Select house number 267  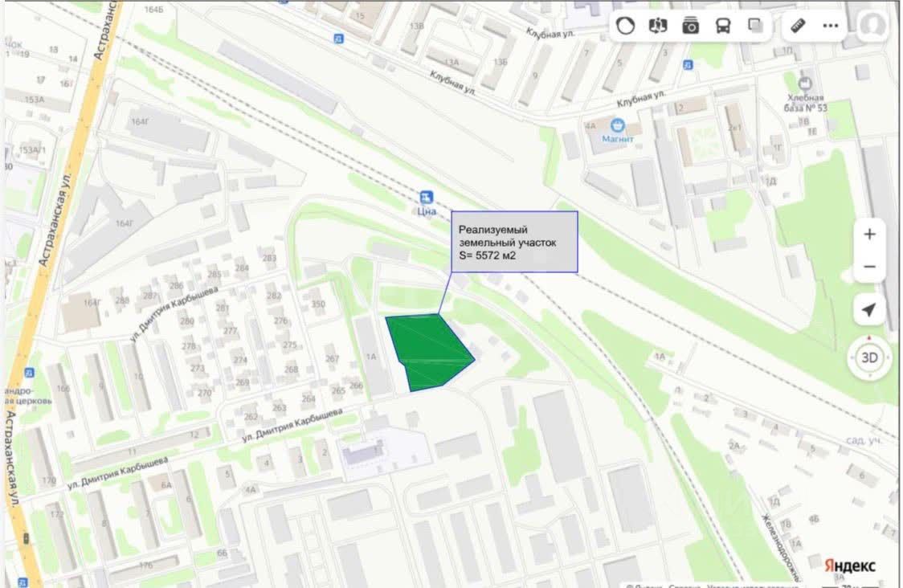coord(333,358)
